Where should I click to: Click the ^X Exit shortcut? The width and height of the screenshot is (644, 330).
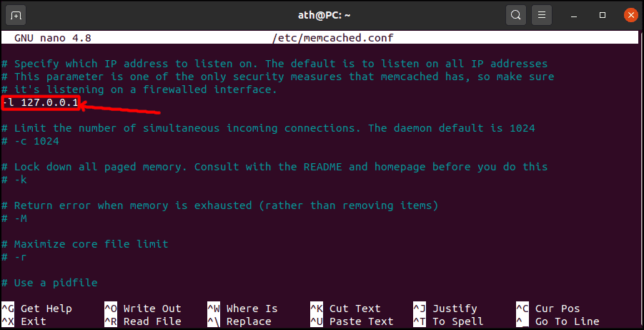(x=24, y=321)
